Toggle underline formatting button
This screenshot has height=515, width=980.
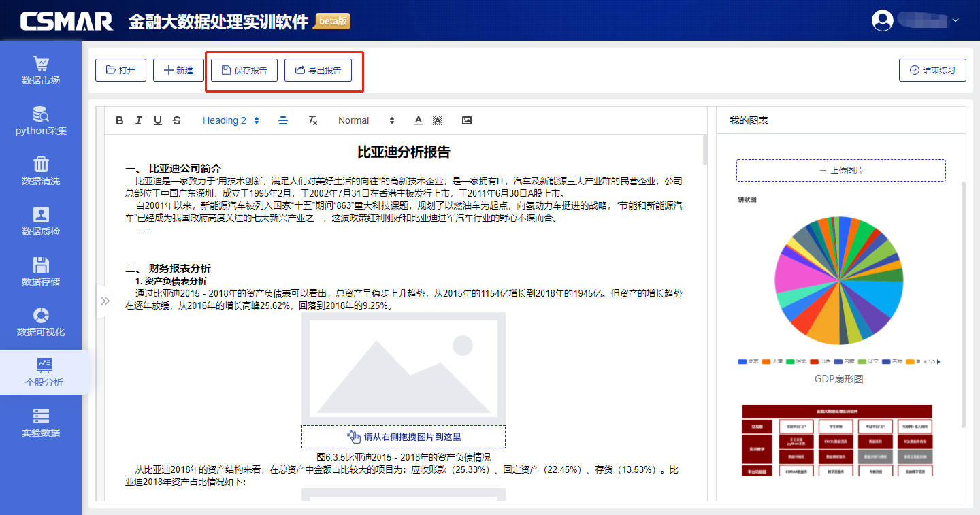158,120
